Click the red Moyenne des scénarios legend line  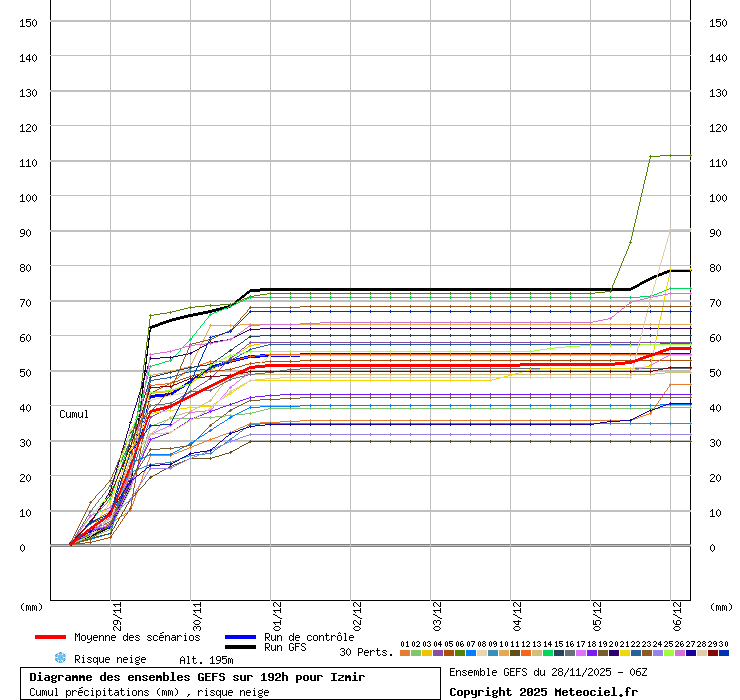(50, 637)
